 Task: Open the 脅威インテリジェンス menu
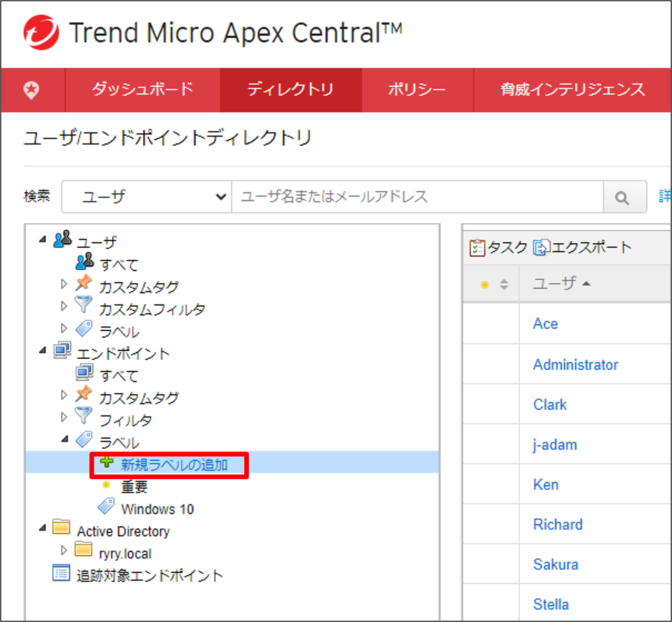tap(572, 90)
